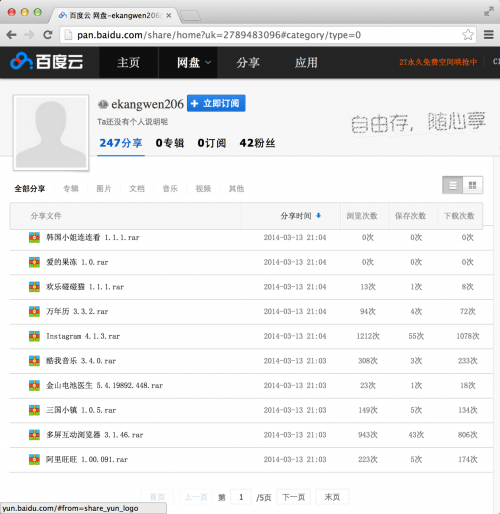Image resolution: width=500 pixels, height=514 pixels.
Task: Click the page icon in address bar
Action: [68, 35]
